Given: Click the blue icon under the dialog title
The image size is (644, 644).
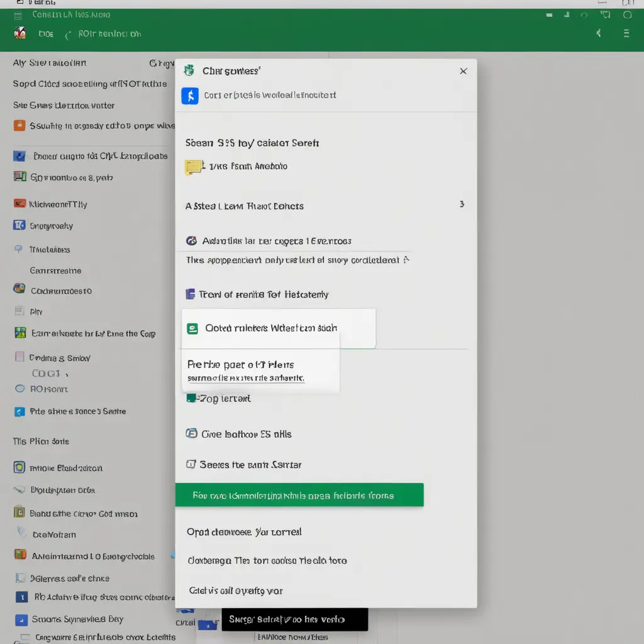Looking at the screenshot, I should (x=189, y=96).
